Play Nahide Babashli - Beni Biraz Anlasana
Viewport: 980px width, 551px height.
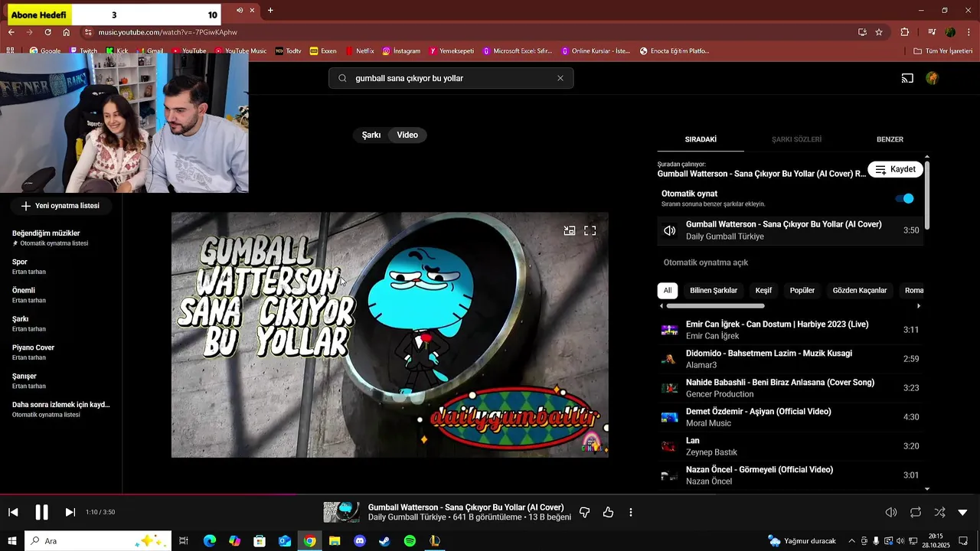click(789, 388)
